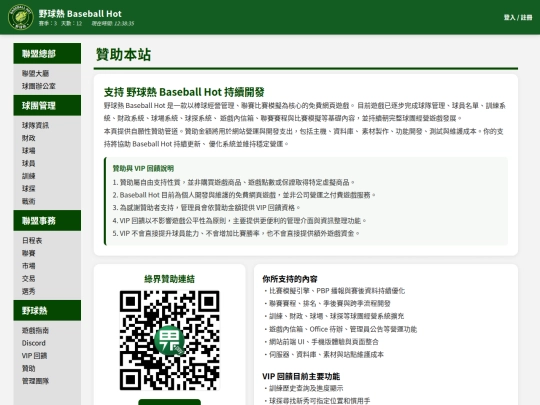Image resolution: width=540 pixels, height=405 pixels.
Task: Open the 聯賽 sidebar link
Action: click(29, 253)
